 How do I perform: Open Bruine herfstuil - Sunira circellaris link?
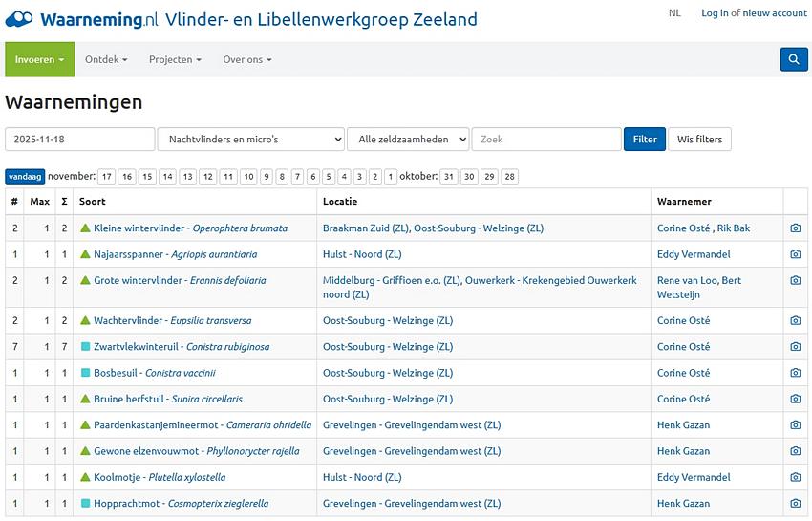click(x=168, y=399)
